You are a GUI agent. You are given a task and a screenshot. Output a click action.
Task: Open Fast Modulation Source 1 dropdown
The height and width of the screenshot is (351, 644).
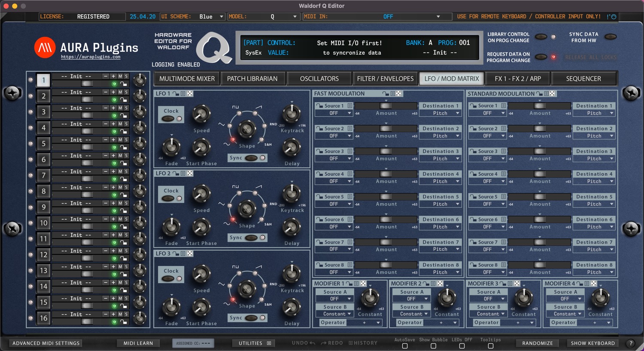coord(334,113)
